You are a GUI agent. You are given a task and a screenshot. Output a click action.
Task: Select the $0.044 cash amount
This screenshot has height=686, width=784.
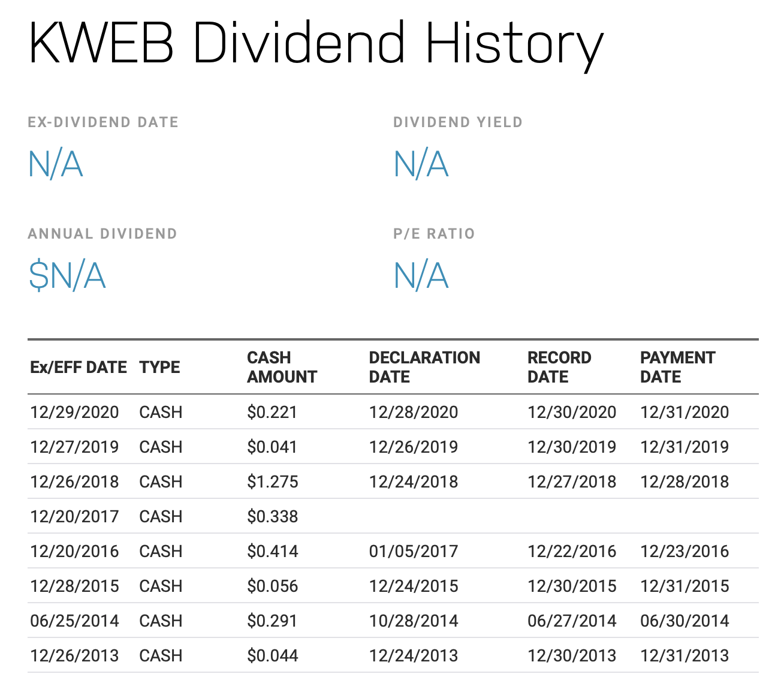[x=273, y=656]
